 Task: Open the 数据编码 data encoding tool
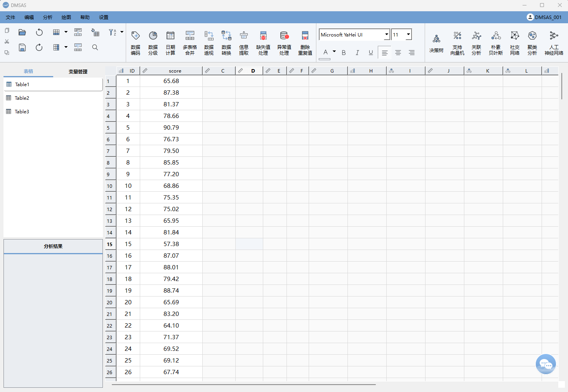click(135, 43)
